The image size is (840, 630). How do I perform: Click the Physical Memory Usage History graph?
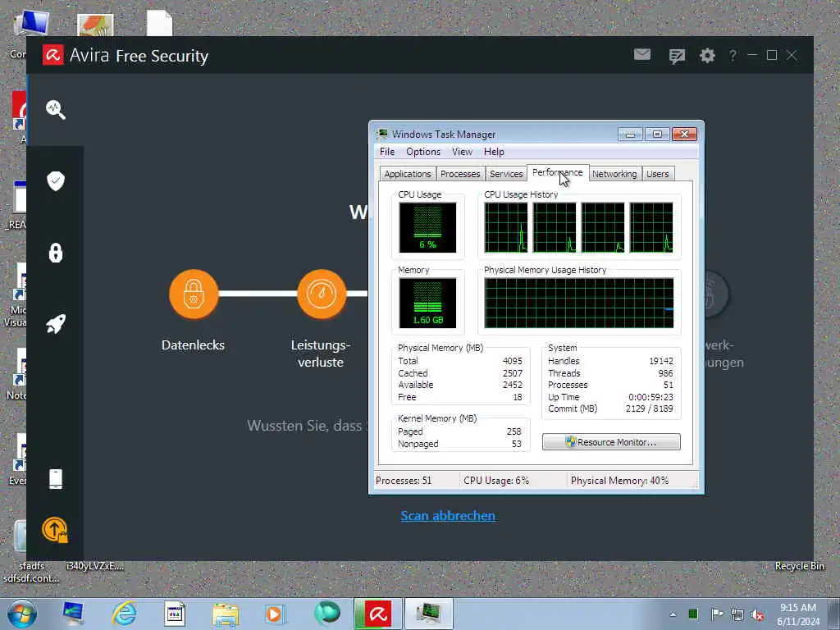click(x=579, y=304)
